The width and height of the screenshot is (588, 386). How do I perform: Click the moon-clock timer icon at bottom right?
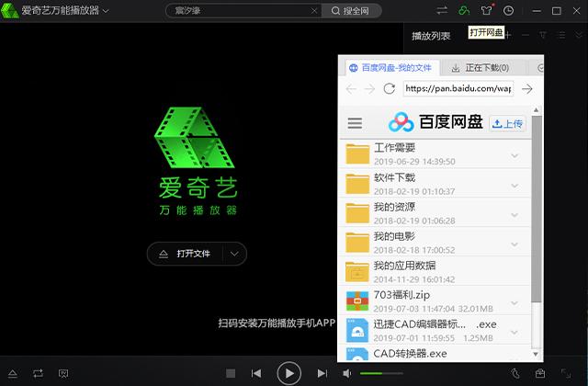pyautogui.click(x=516, y=374)
